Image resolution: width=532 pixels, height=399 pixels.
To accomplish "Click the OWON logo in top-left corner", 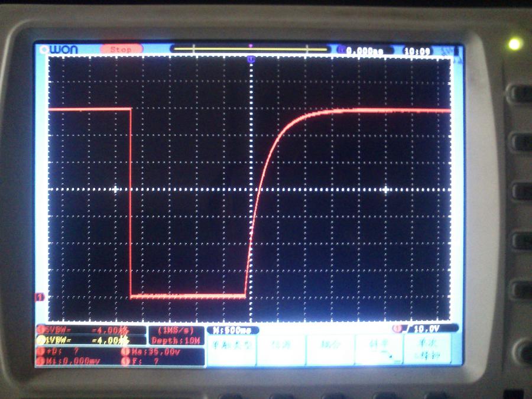I will click(x=59, y=50).
